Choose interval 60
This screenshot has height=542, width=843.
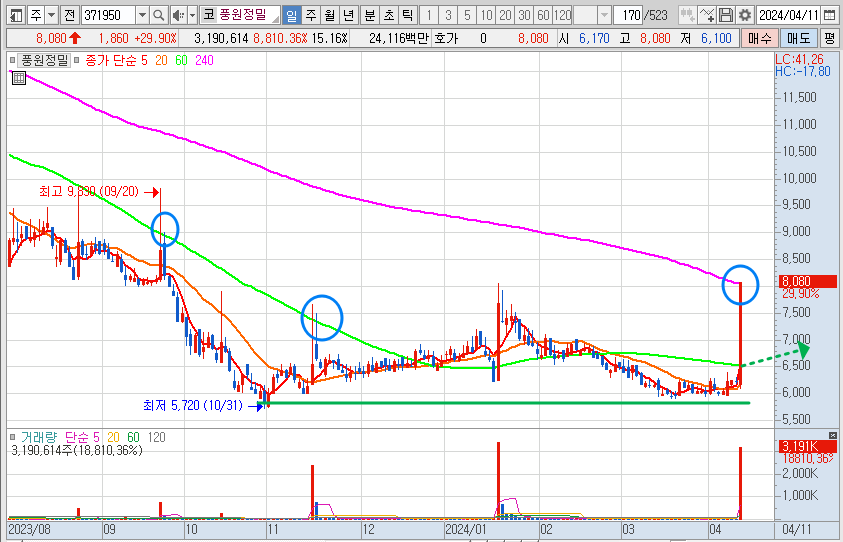(x=543, y=15)
